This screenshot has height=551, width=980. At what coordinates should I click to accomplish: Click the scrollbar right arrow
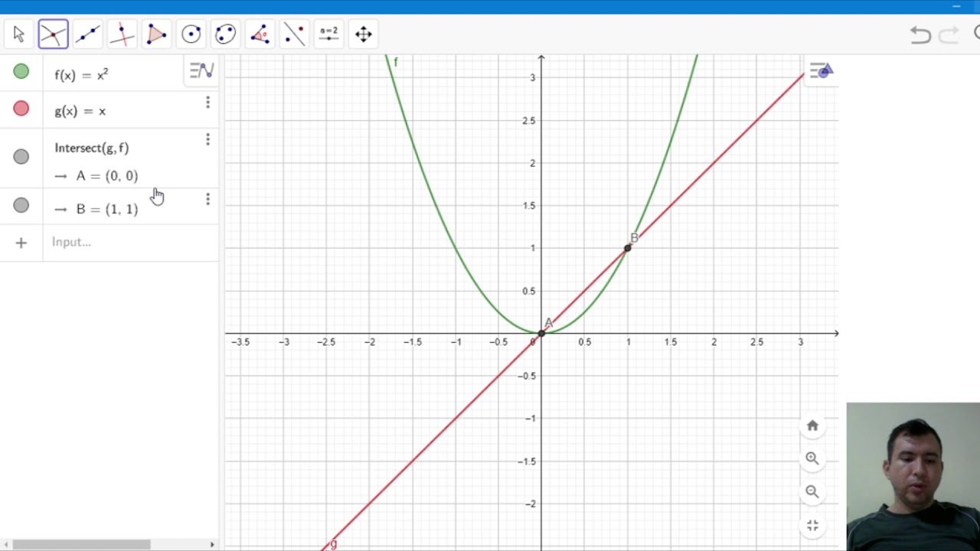pos(212,545)
